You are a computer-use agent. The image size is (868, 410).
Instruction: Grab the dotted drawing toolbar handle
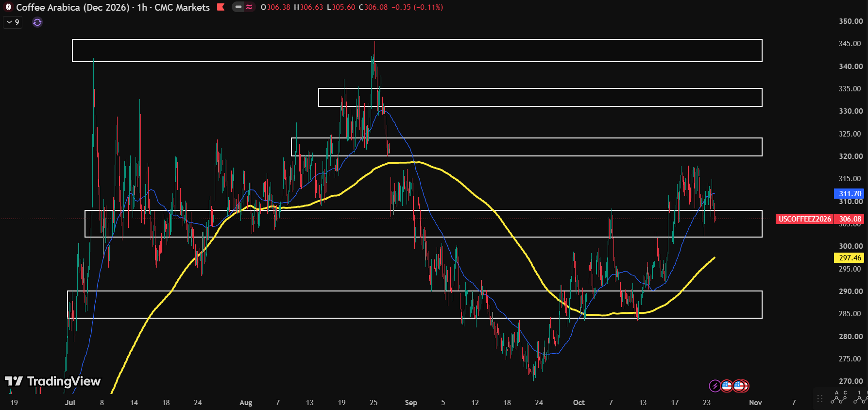coord(820,399)
